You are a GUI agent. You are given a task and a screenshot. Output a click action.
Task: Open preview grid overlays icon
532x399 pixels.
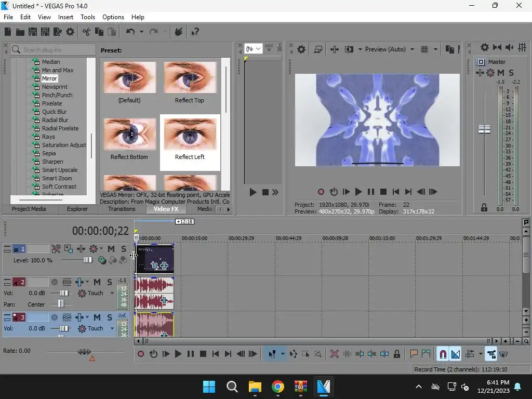424,49
